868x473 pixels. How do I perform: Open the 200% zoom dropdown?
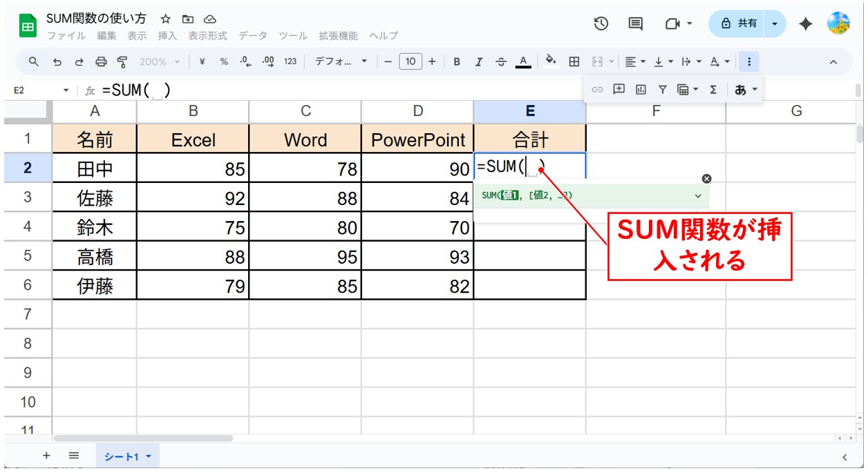click(x=159, y=61)
